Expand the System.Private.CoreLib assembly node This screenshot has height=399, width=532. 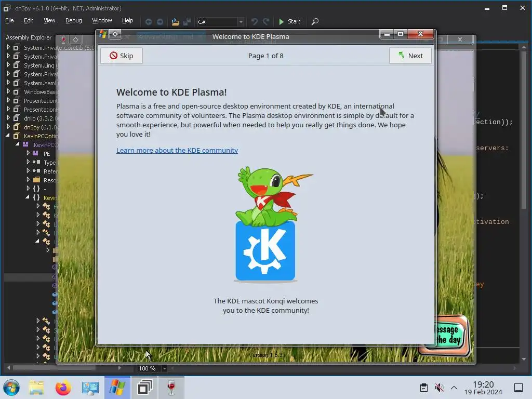tap(8, 47)
